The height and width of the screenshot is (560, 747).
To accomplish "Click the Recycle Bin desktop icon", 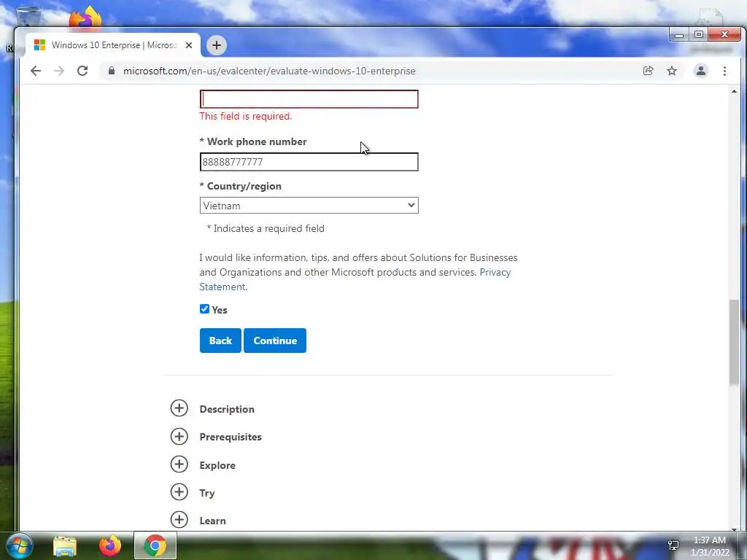I will 28,16.
